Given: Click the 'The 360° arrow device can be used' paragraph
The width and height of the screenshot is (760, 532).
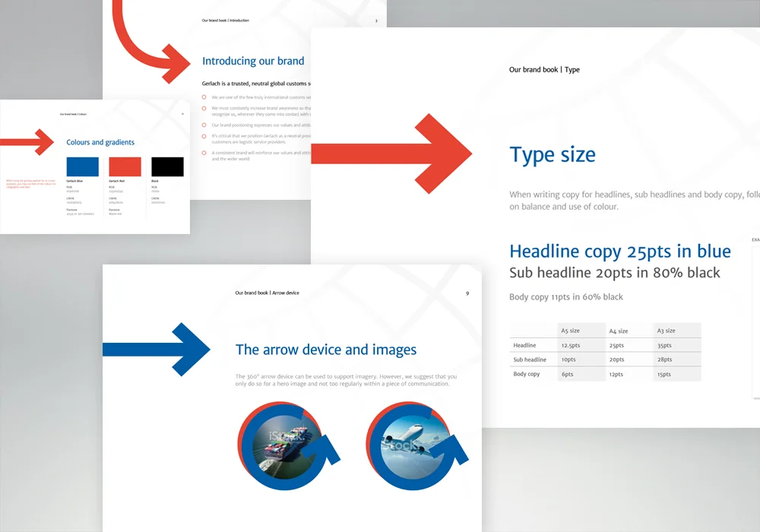Looking at the screenshot, I should 346,380.
